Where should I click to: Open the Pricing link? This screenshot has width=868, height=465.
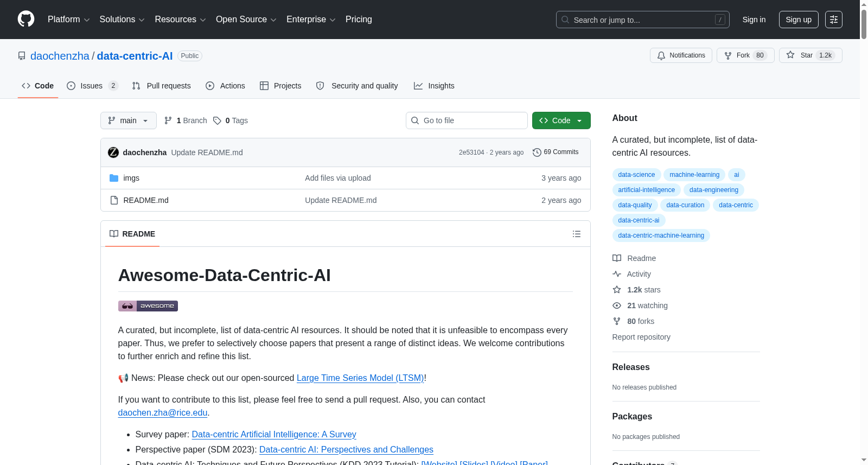(359, 20)
